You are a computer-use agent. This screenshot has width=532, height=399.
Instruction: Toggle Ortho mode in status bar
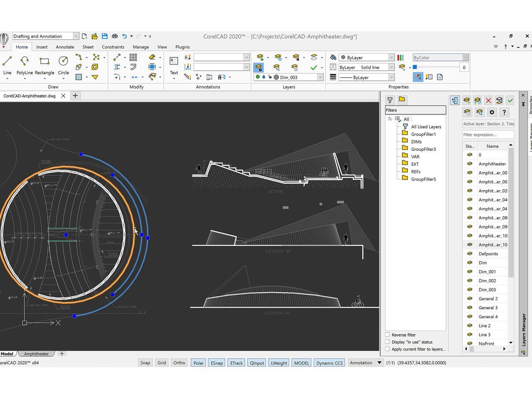[179, 363]
